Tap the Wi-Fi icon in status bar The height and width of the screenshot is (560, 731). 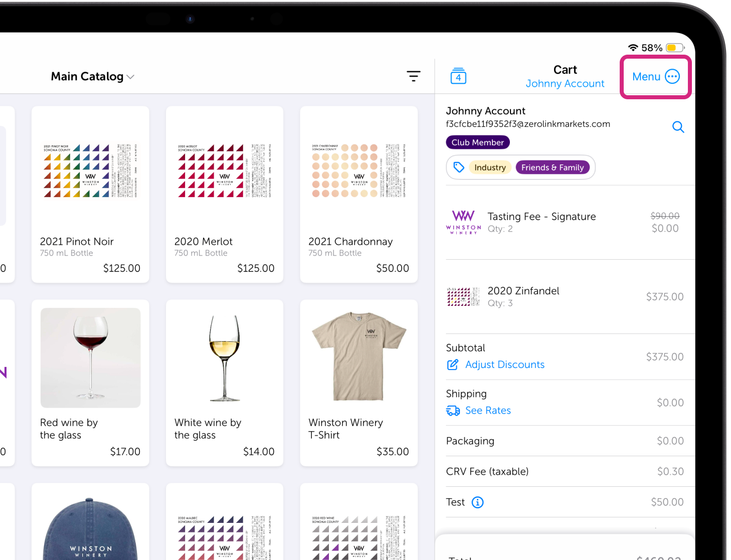coord(633,48)
